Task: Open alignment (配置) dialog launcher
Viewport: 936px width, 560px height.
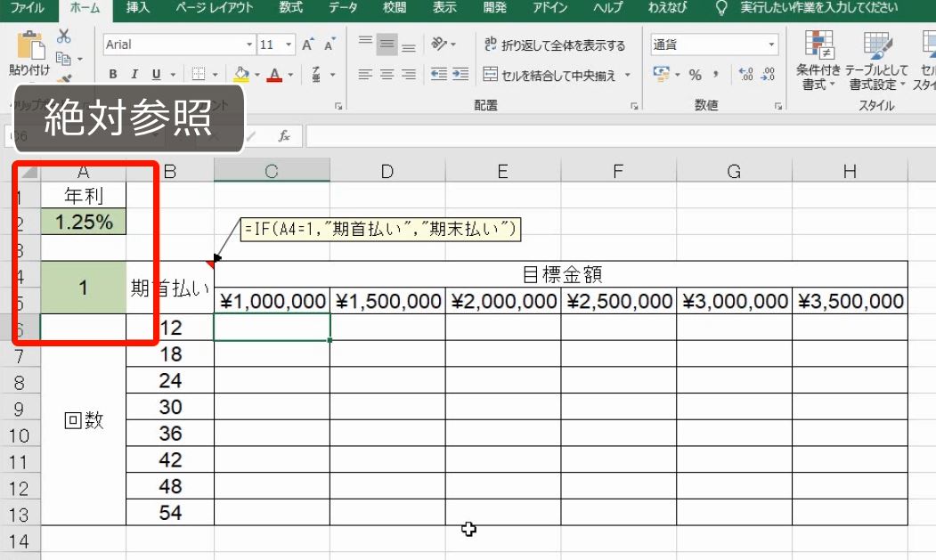Action: [634, 106]
